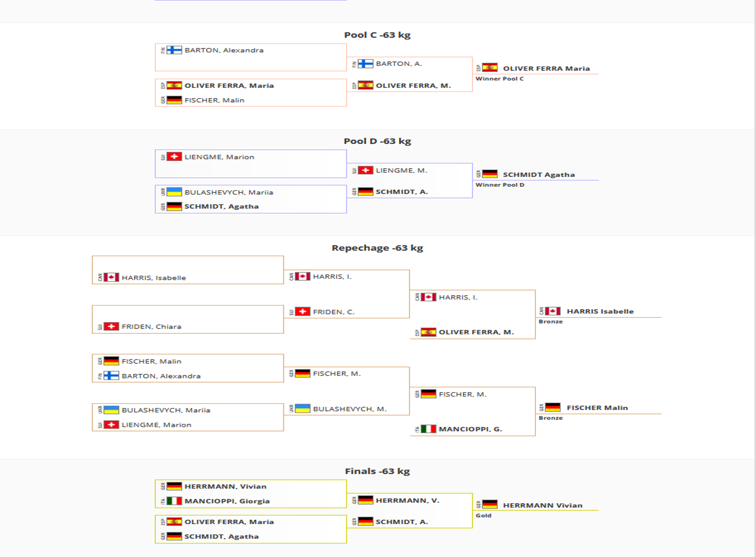Click Spanish flag beside Pool C winner name

pos(490,68)
